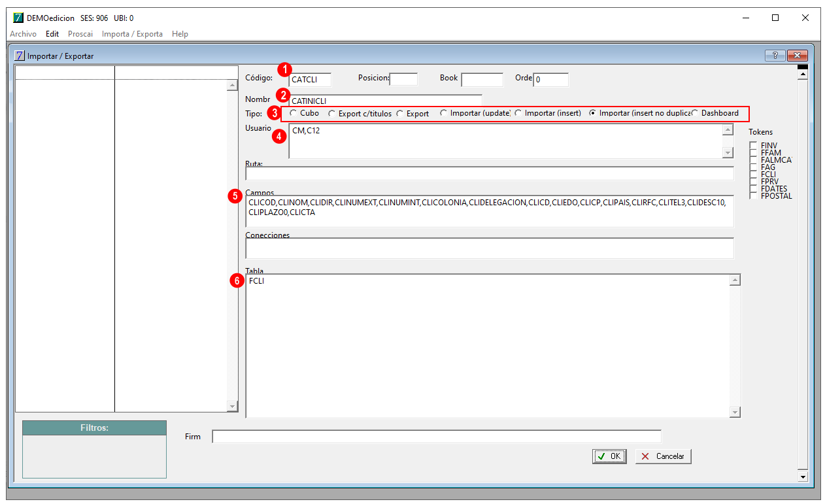Click OK button to confirm
The image size is (825, 504).
(609, 456)
